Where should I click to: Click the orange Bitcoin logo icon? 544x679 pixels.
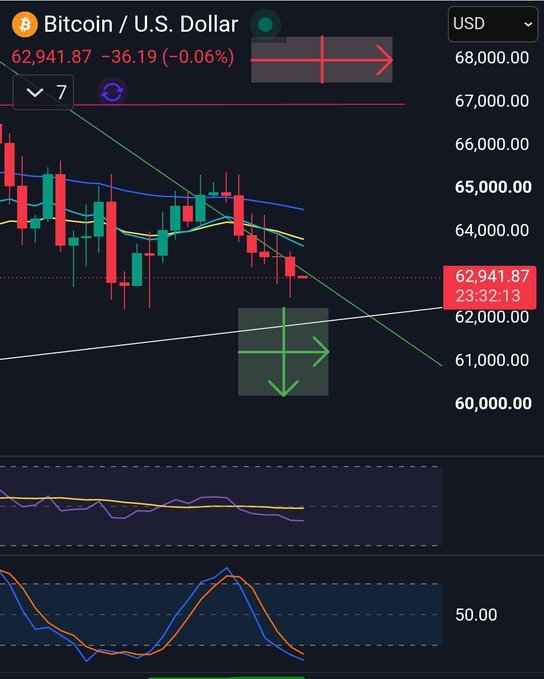click(25, 24)
